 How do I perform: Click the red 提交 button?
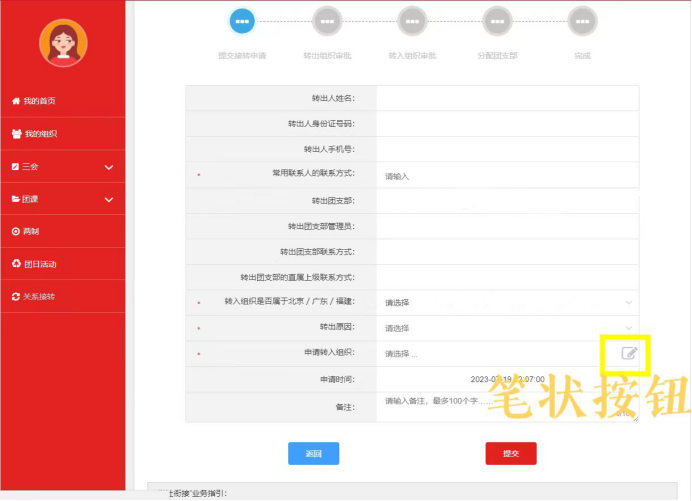click(510, 453)
